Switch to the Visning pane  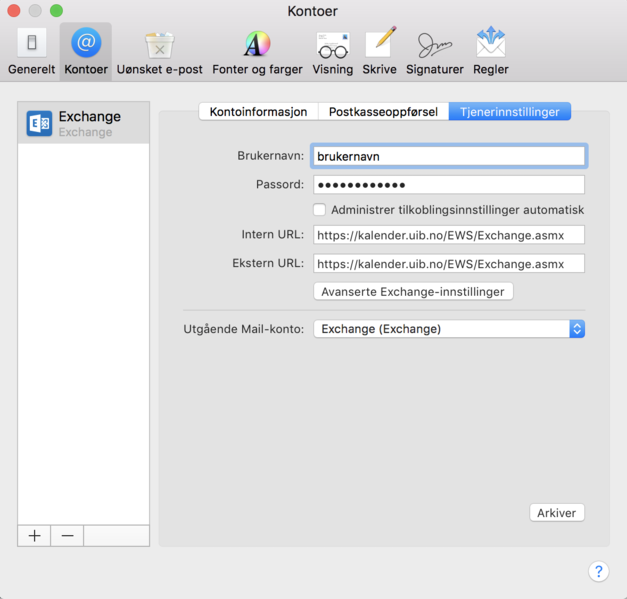332,52
